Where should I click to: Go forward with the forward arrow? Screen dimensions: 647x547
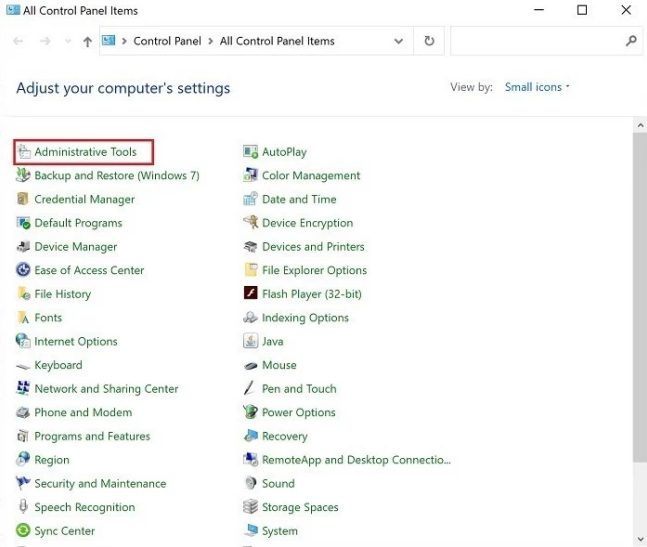[x=45, y=41]
